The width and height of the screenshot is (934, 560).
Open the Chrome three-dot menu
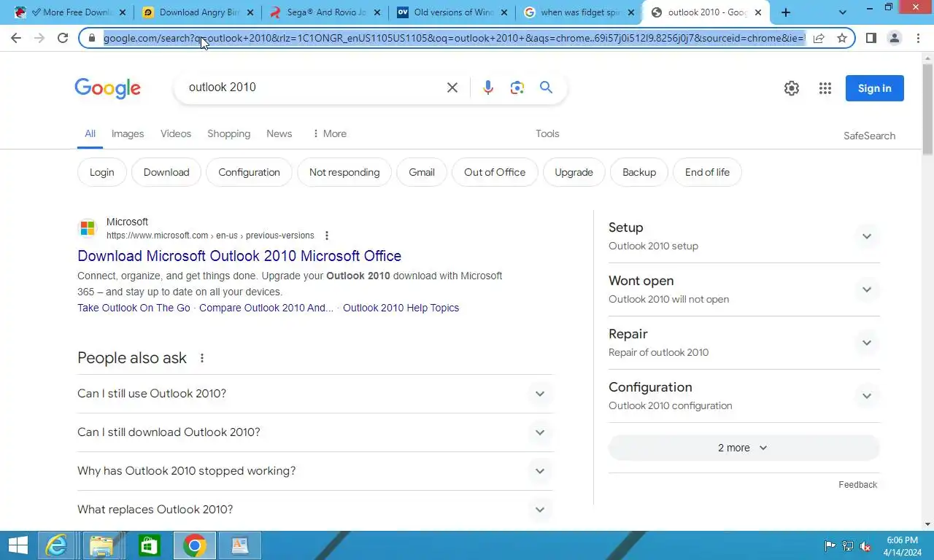918,38
